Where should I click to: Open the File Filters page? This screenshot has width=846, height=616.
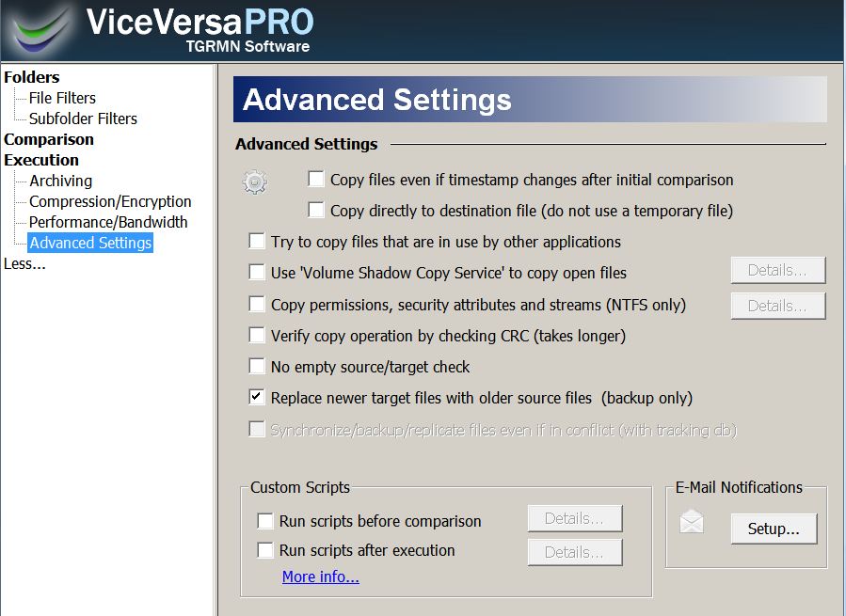tap(62, 98)
